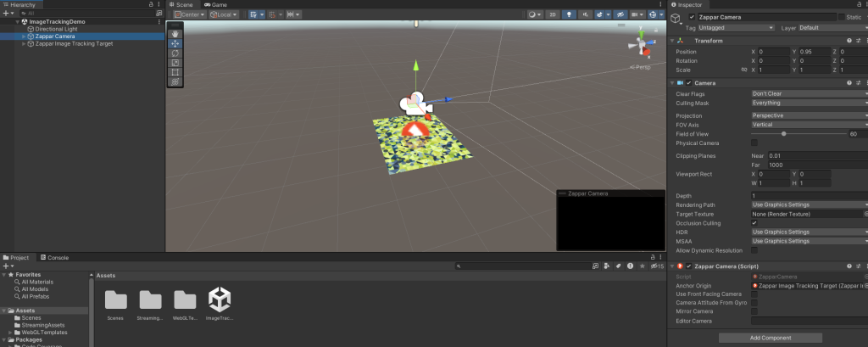
Task: Toggle Zappar Camera active checkbox
Action: pos(692,17)
